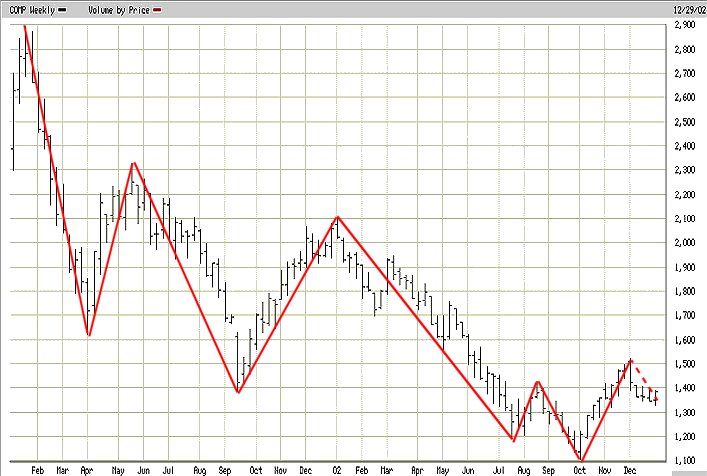707x476 pixels.
Task: Click the 1,200 price axis label
Action: point(685,436)
